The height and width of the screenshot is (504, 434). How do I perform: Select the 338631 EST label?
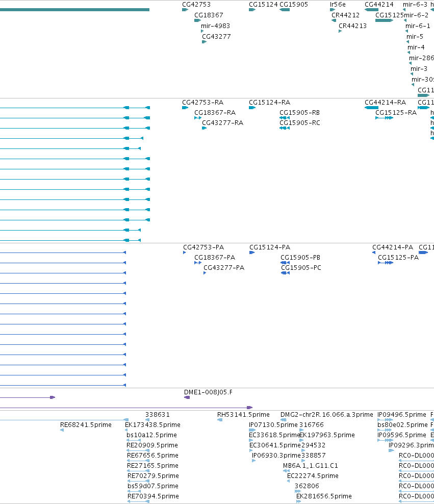pos(158,415)
